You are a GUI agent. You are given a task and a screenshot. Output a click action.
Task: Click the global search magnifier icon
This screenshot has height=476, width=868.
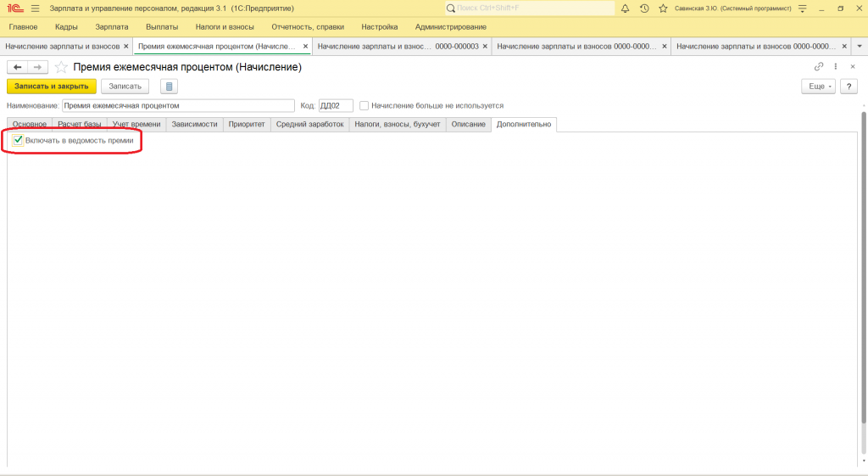point(451,8)
